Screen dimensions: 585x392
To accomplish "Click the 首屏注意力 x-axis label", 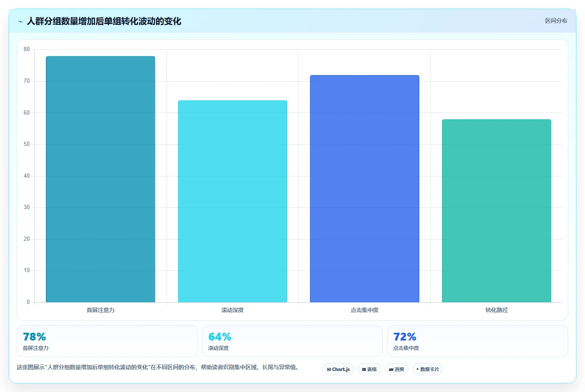I will pos(100,310).
